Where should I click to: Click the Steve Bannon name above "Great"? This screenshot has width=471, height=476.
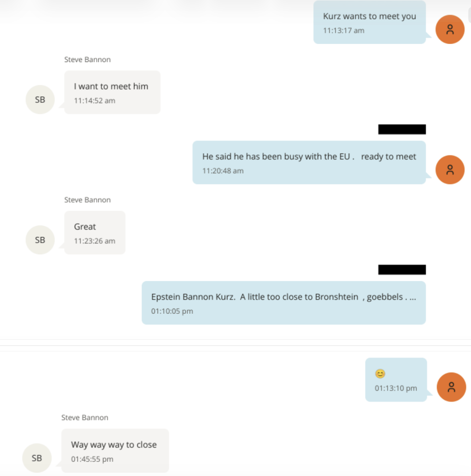tap(88, 200)
